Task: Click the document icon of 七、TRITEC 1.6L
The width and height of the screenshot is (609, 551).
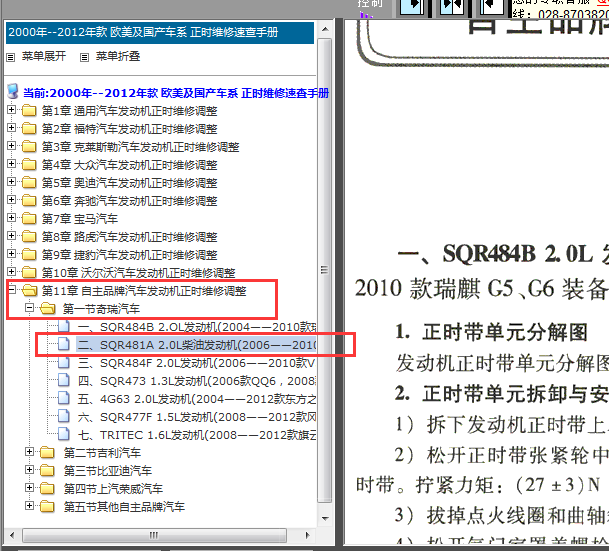Action: pos(64,434)
